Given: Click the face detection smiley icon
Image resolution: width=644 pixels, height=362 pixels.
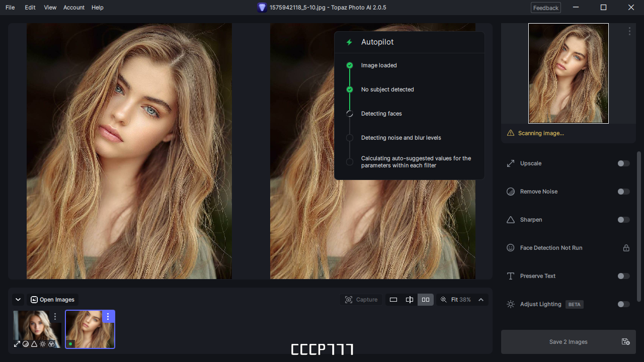Looking at the screenshot, I should (x=511, y=248).
